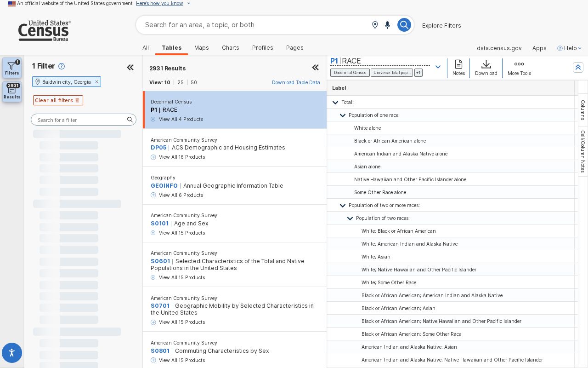Open the Filters panel icon
Image resolution: width=588 pixels, height=368 pixels.
coord(12,68)
